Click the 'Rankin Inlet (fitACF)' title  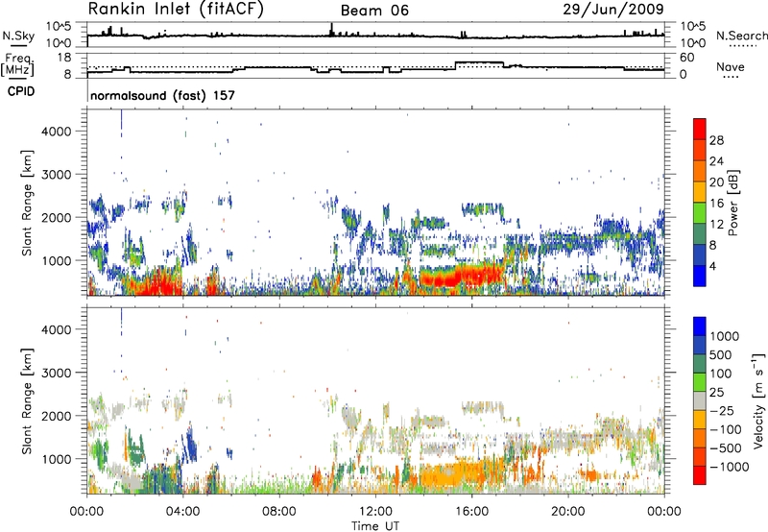[176, 10]
